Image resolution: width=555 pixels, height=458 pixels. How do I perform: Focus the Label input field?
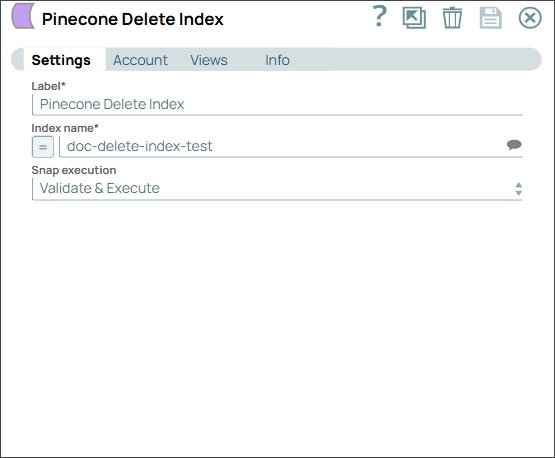click(277, 104)
